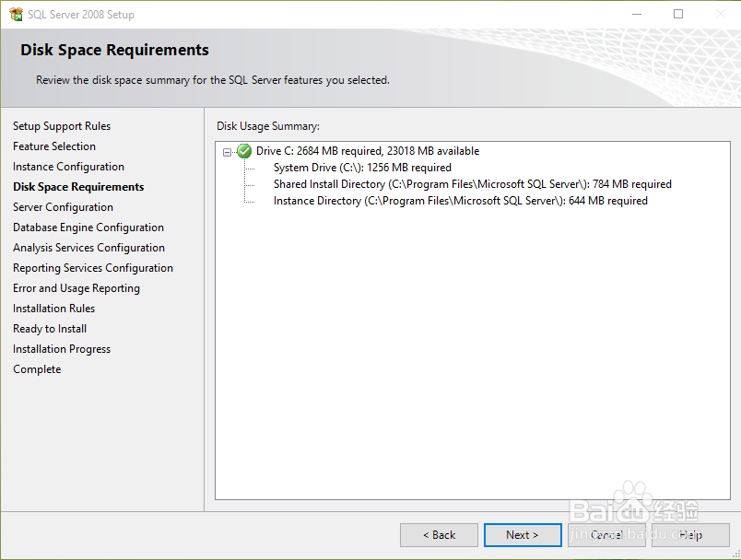Click Feature Selection in the step list

tap(54, 146)
